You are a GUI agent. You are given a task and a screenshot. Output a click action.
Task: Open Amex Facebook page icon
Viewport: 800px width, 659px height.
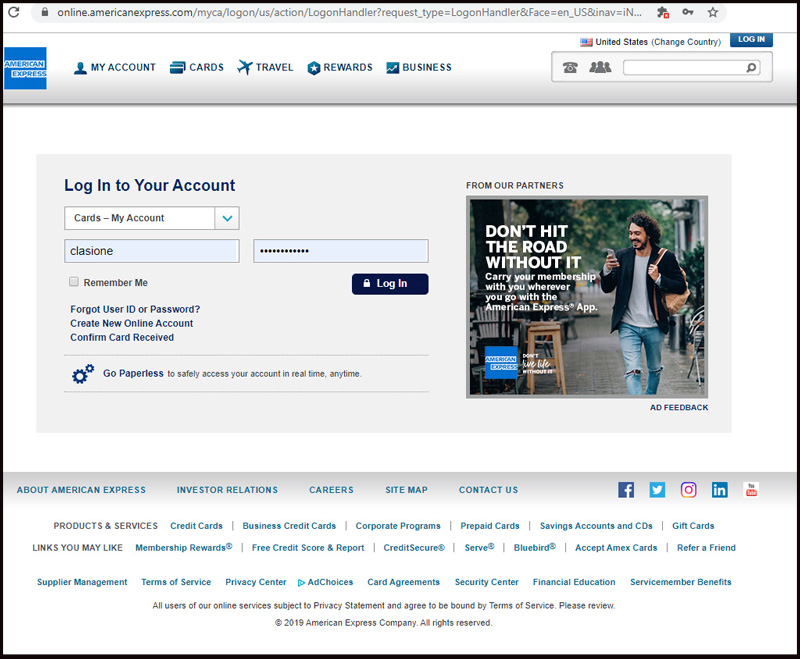(x=626, y=490)
